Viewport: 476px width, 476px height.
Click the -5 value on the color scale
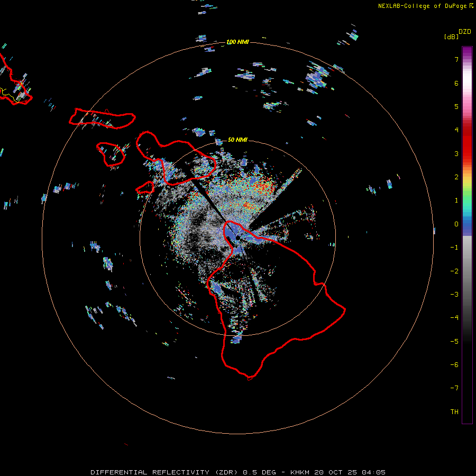coord(454,342)
